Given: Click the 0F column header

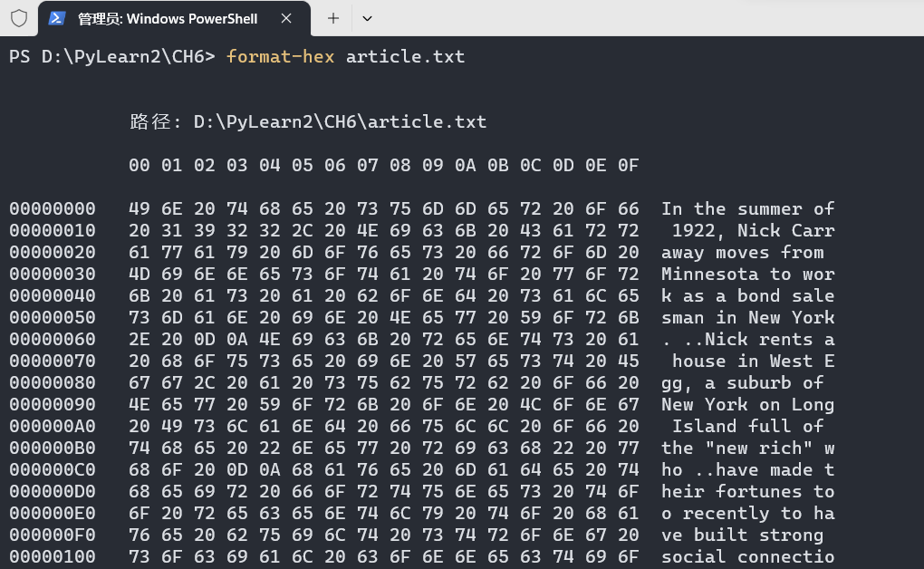Looking at the screenshot, I should [x=628, y=165].
